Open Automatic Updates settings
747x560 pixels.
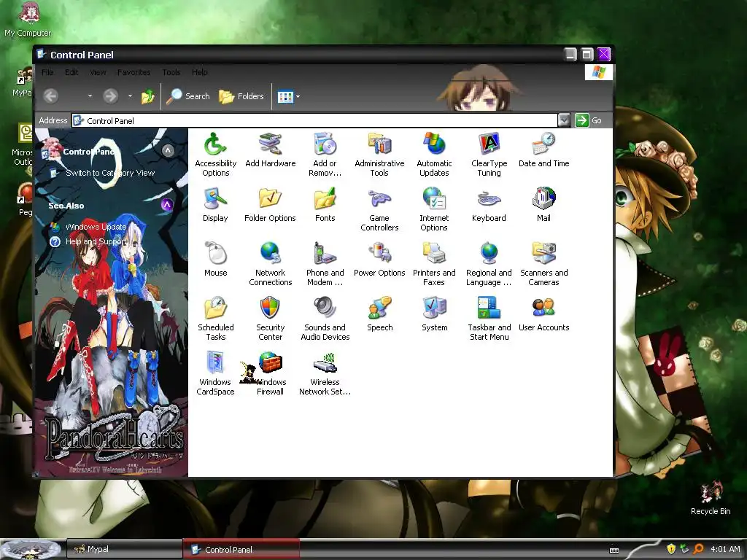pos(434,154)
